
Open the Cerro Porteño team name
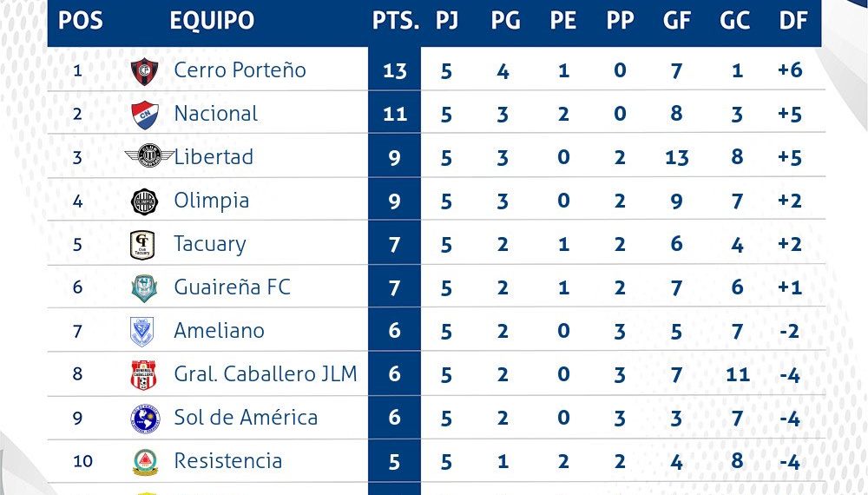pyautogui.click(x=240, y=70)
